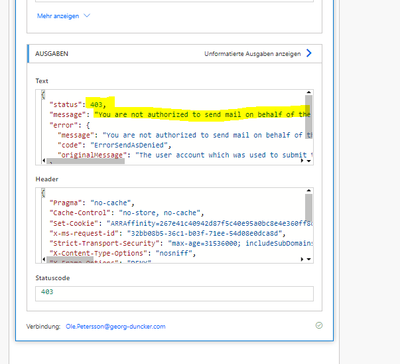This screenshot has height=364, width=400.
Task: Click the blue arrow next to Ausgaben anzeigen
Action: 309,53
